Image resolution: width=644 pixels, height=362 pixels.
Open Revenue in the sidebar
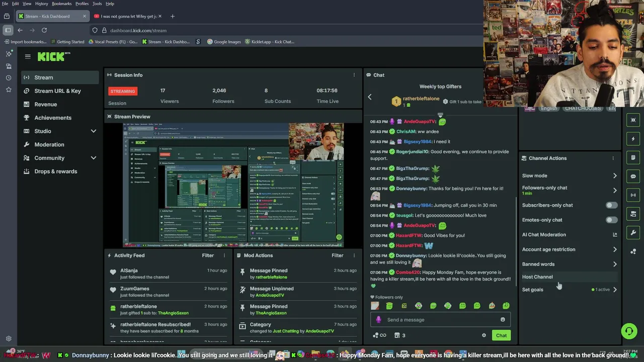point(60,104)
